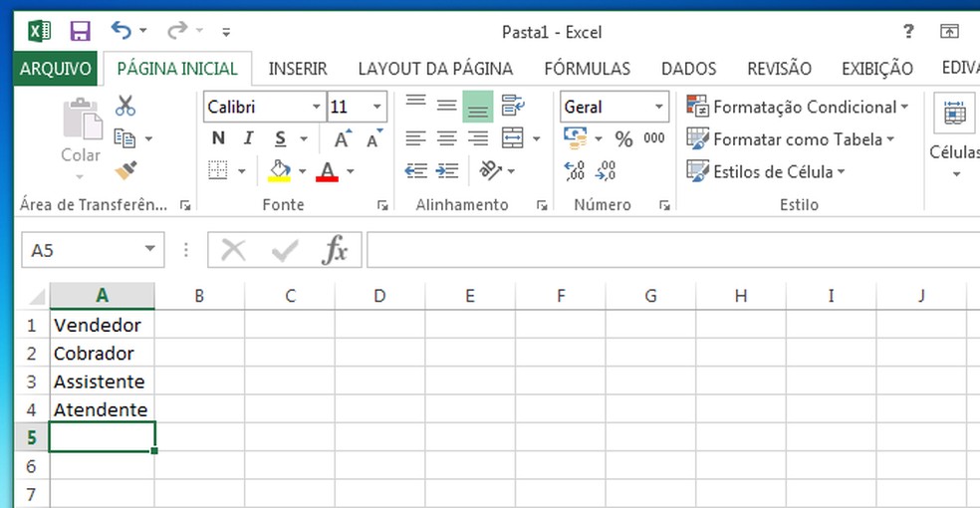Toggle bottom align (highlighted)
The height and width of the screenshot is (508, 980).
tap(477, 107)
